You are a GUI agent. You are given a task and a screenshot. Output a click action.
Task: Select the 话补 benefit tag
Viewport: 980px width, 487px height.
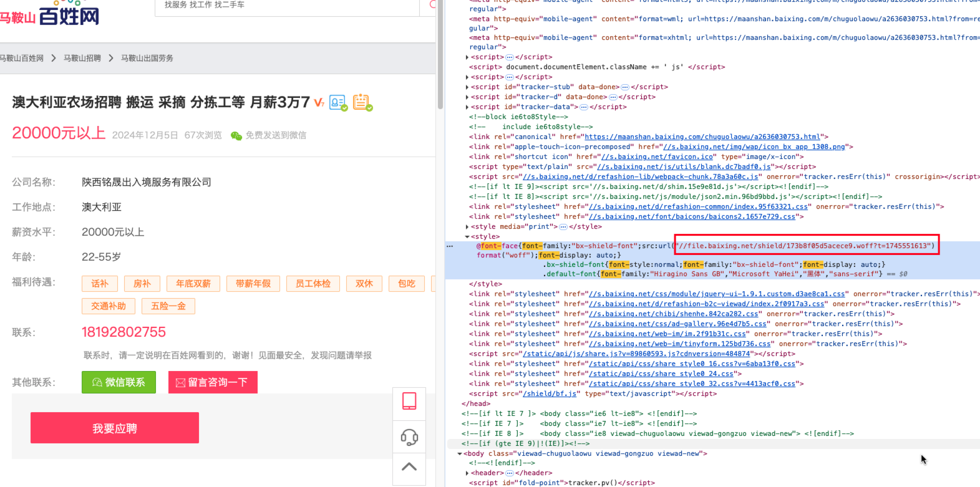point(100,284)
